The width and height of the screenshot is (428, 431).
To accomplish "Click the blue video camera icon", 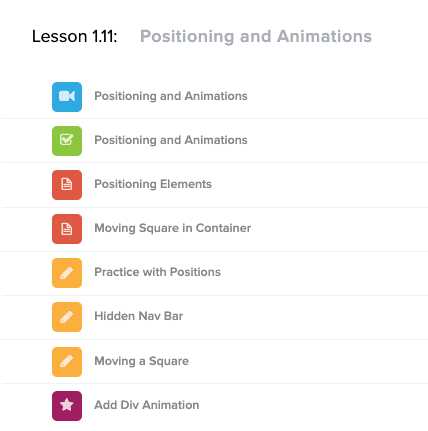I will (x=67, y=97).
